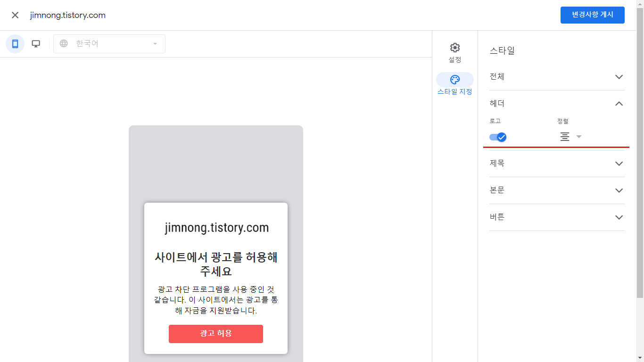The image size is (644, 362).
Task: Expand the 제목 section
Action: (557, 164)
